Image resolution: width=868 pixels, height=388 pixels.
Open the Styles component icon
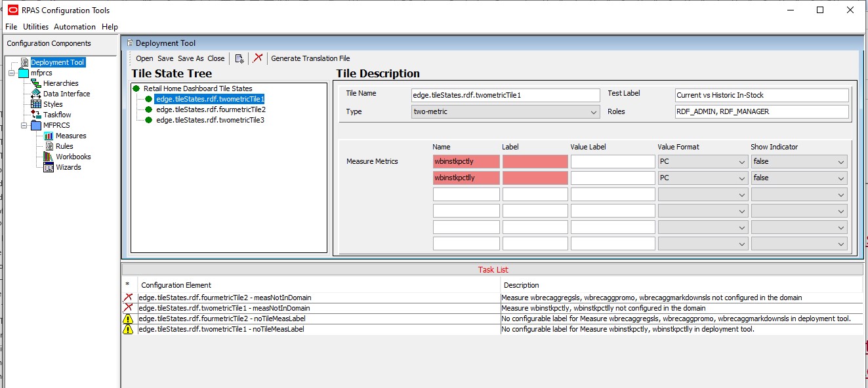point(36,104)
